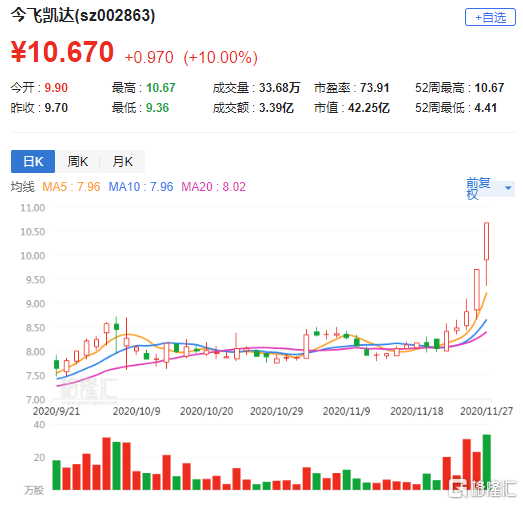This screenshot has width=523, height=505.
Task: Click x-axis date 2020/10/9
Action: (136, 411)
